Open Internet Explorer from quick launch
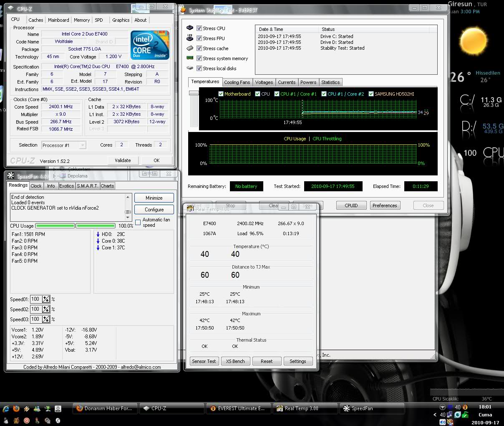This screenshot has height=426, width=504. point(6,408)
